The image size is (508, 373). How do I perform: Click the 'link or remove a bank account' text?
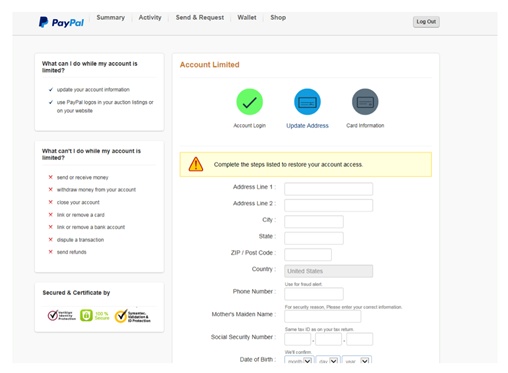(x=91, y=227)
